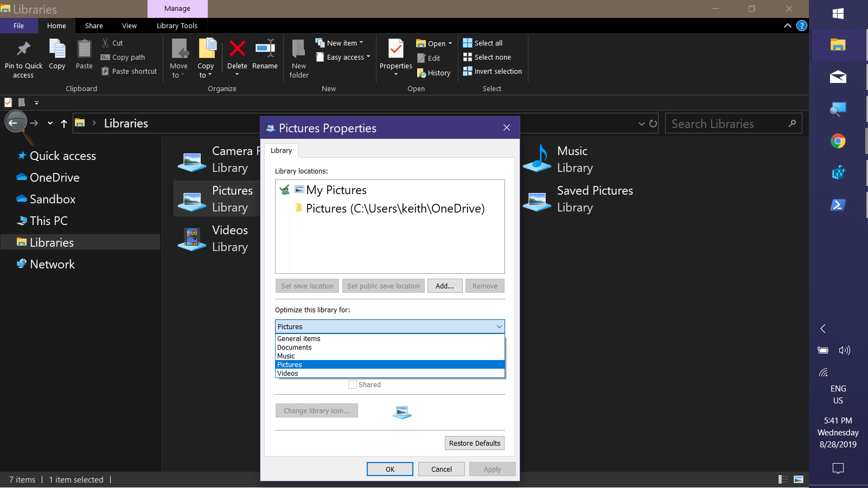This screenshot has height=488, width=868.
Task: Open the File menu tab
Action: point(19,25)
